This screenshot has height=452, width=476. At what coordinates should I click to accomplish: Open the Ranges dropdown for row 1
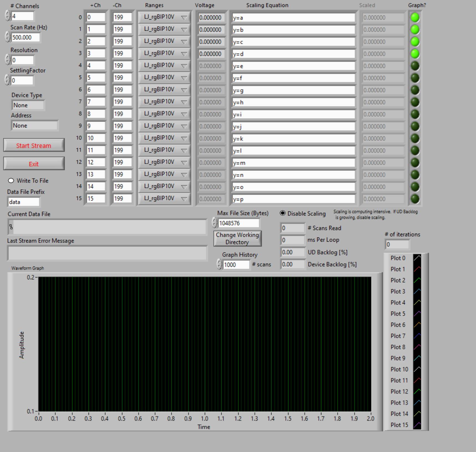click(164, 29)
